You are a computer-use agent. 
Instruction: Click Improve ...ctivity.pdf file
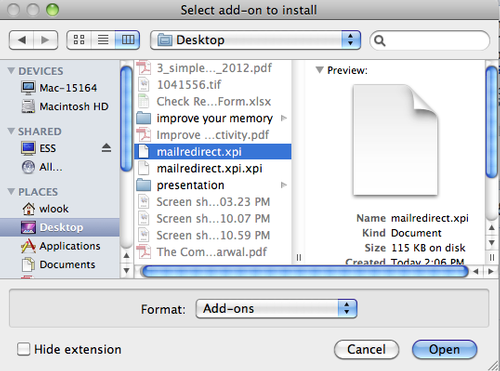click(213, 135)
